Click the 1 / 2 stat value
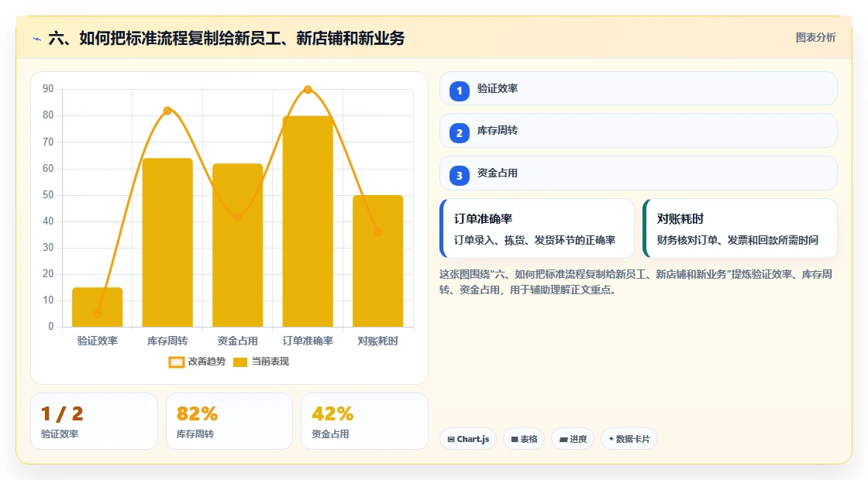868x480 pixels. click(62, 413)
